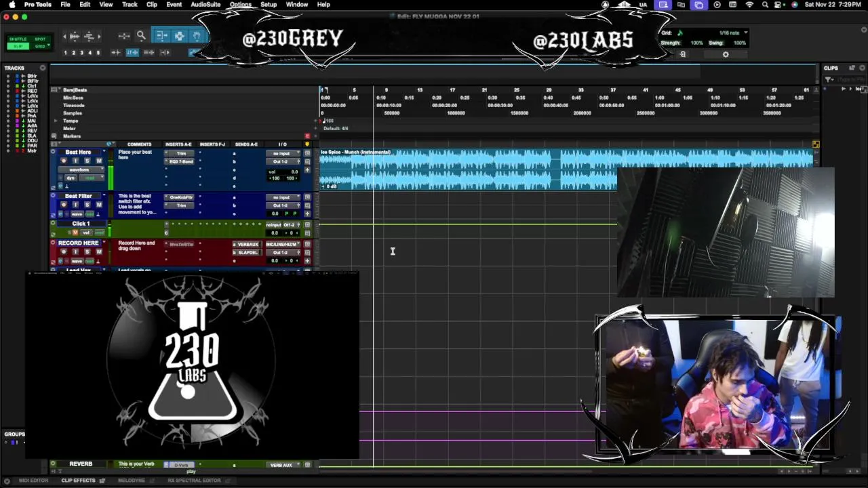Image resolution: width=868 pixels, height=488 pixels.
Task: Open the File menu
Action: pyautogui.click(x=65, y=5)
